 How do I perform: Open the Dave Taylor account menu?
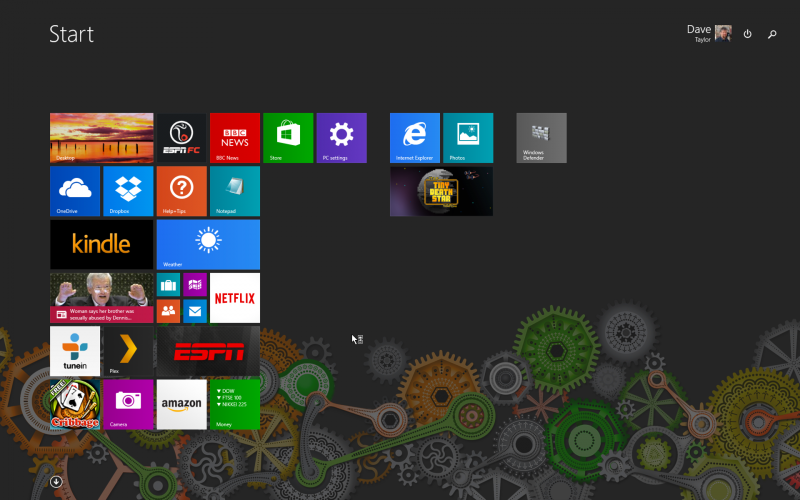(709, 34)
